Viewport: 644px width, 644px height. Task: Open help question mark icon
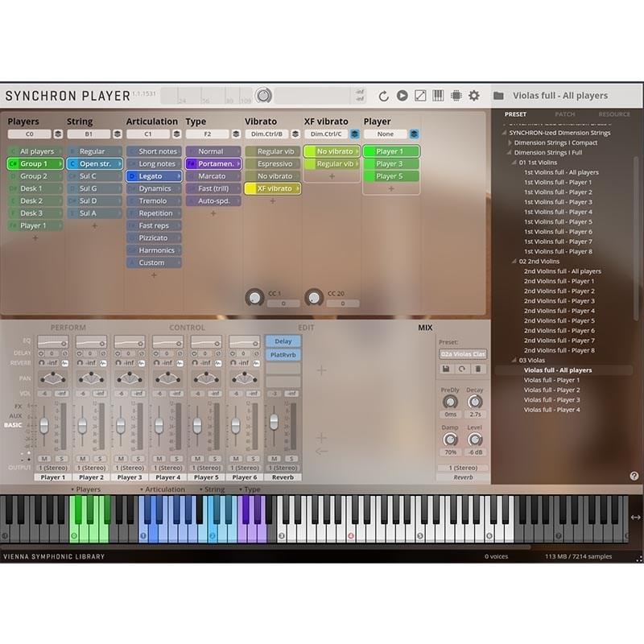[x=634, y=476]
